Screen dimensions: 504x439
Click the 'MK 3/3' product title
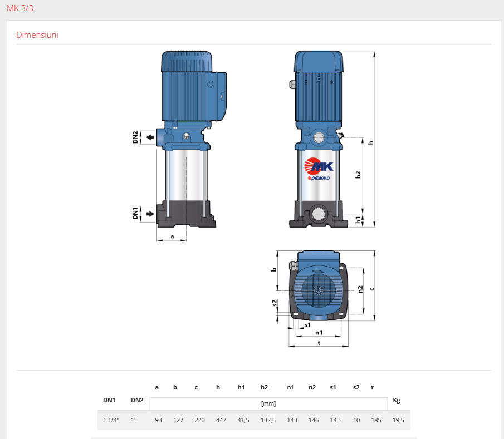point(20,8)
